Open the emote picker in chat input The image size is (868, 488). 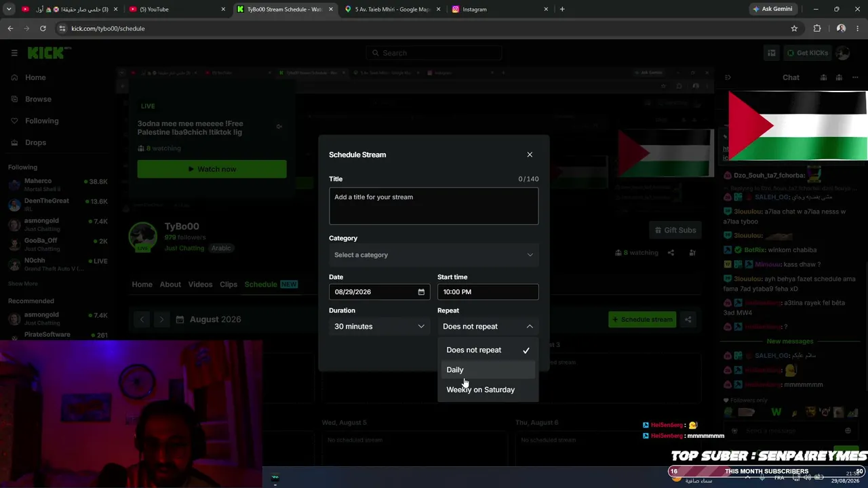848,430
